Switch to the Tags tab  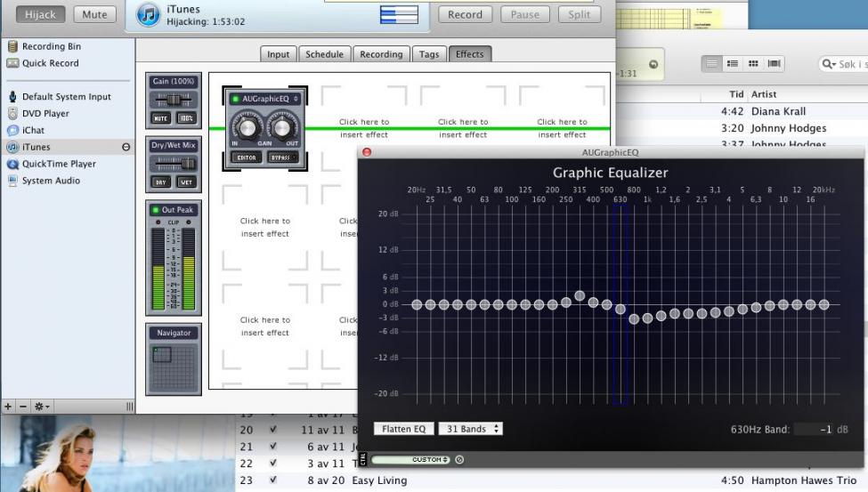429,54
